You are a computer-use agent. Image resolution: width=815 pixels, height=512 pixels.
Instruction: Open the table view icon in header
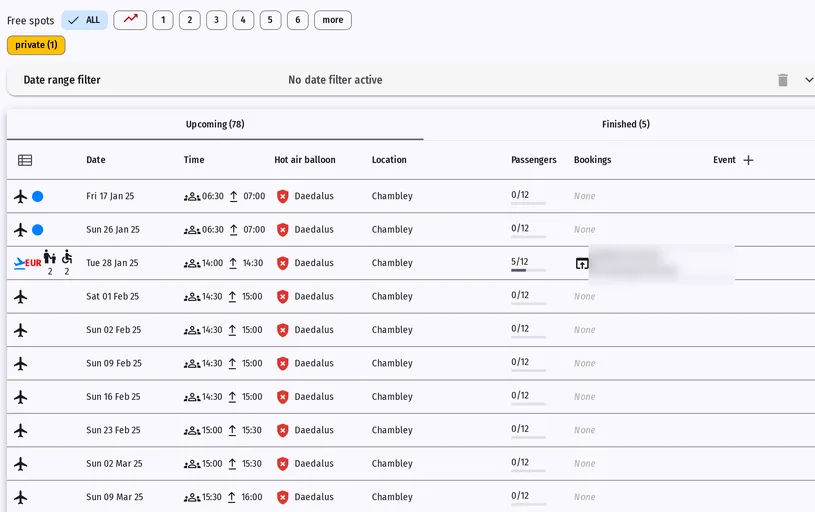tap(25, 160)
